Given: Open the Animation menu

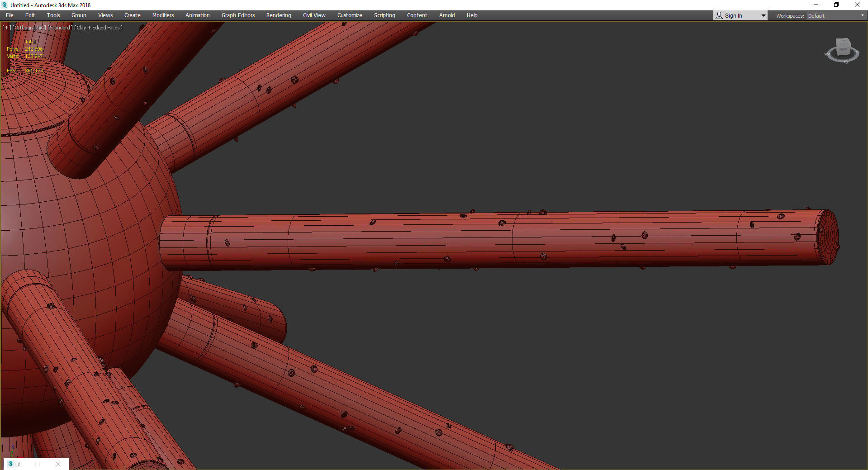Looking at the screenshot, I should (x=198, y=15).
